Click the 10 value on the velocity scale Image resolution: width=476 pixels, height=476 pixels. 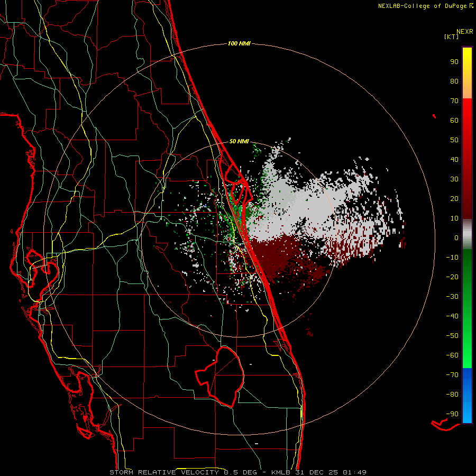coord(454,218)
